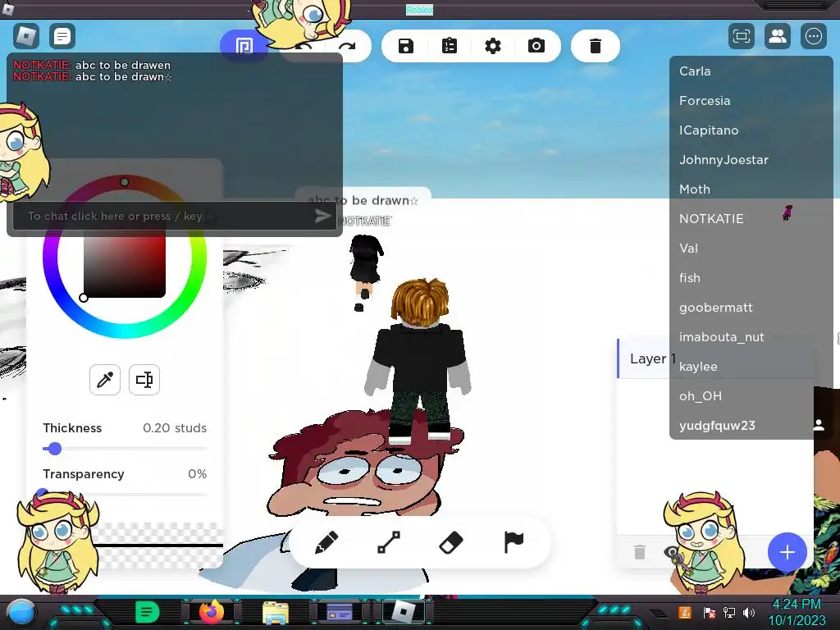Image resolution: width=840 pixels, height=630 pixels.
Task: Click the chat input field
Action: [175, 216]
